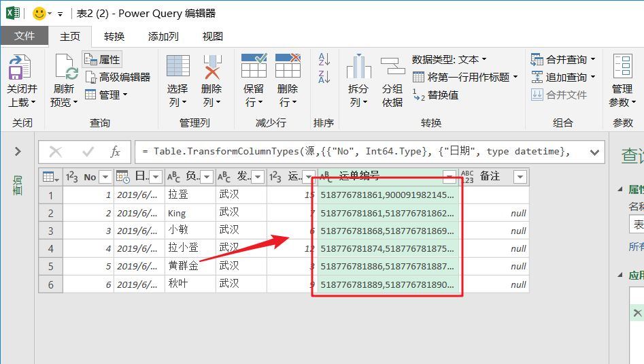Screen dimensions: 644x364
Task: Confirm formula with checkmark button
Action: (88, 152)
